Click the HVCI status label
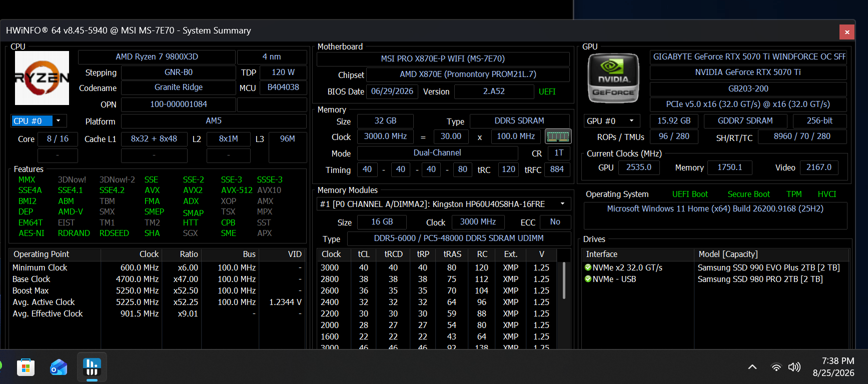The width and height of the screenshot is (868, 384). click(827, 194)
